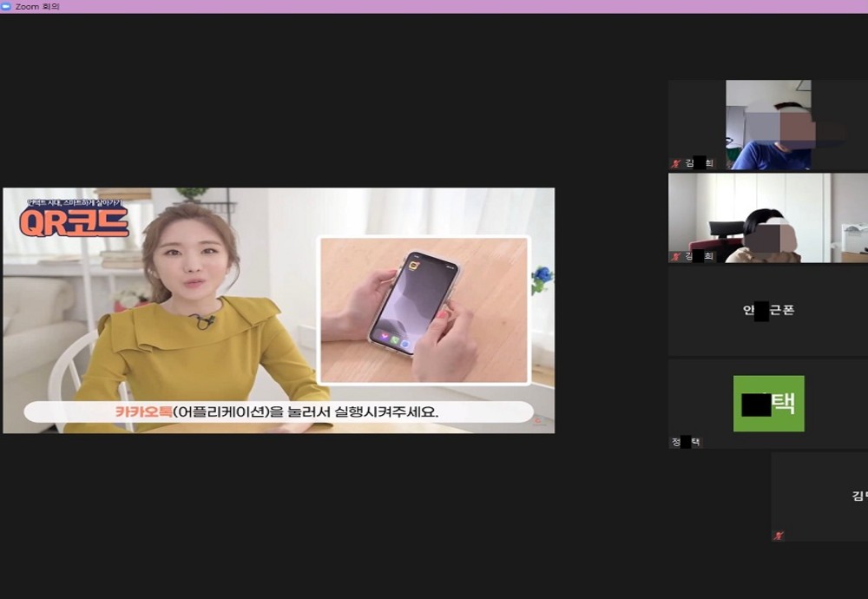Select the participant tile with name ending 근폰
Image resolution: width=868 pixels, height=599 pixels.
(x=768, y=310)
